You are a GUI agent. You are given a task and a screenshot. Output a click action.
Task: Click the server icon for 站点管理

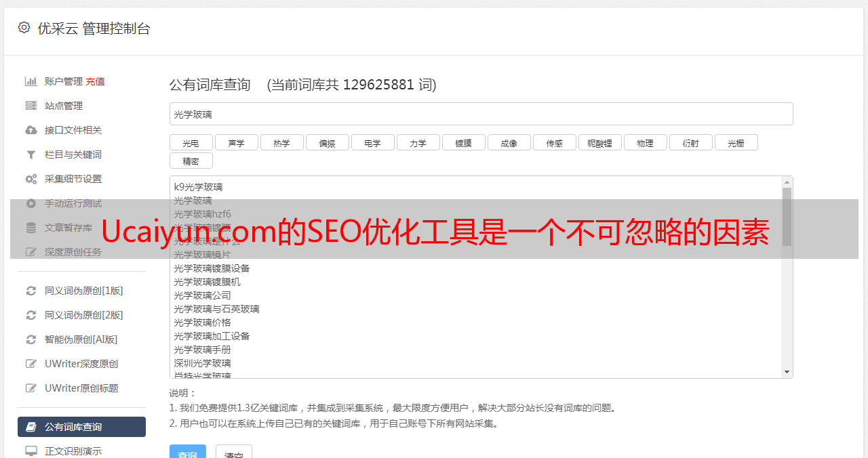tap(31, 106)
